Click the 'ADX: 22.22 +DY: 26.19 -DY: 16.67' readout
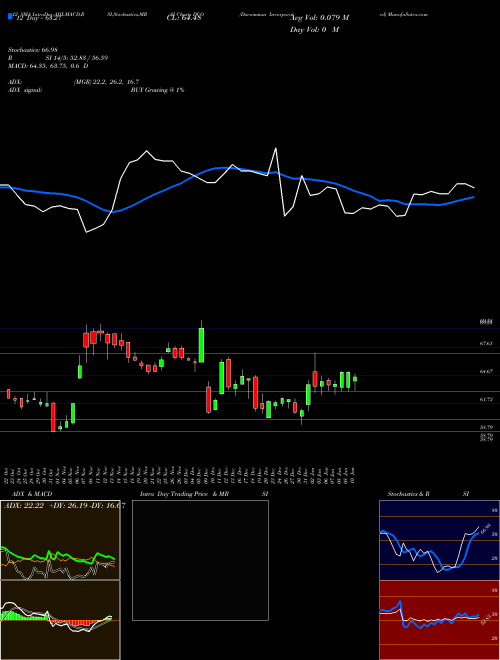 tap(64, 506)
